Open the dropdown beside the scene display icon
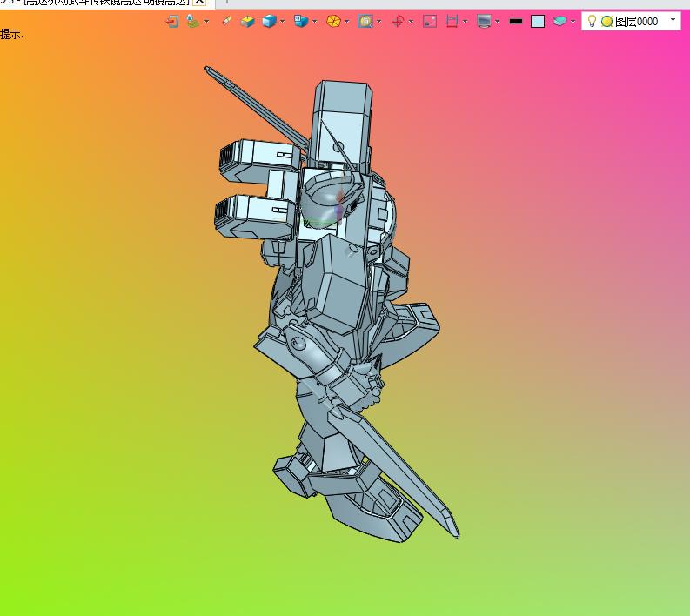 pyautogui.click(x=207, y=21)
